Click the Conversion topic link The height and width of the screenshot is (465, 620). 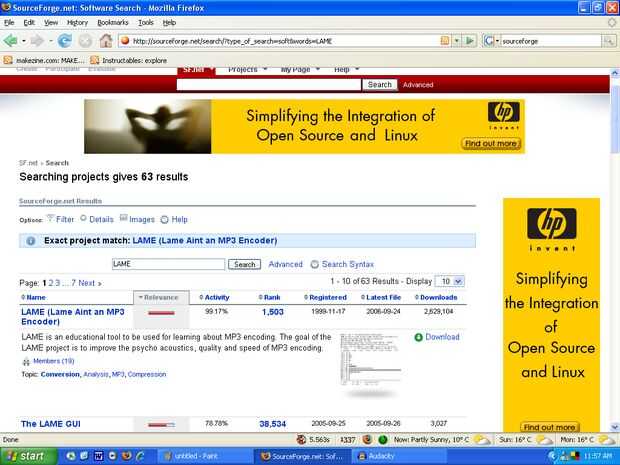coord(60,374)
